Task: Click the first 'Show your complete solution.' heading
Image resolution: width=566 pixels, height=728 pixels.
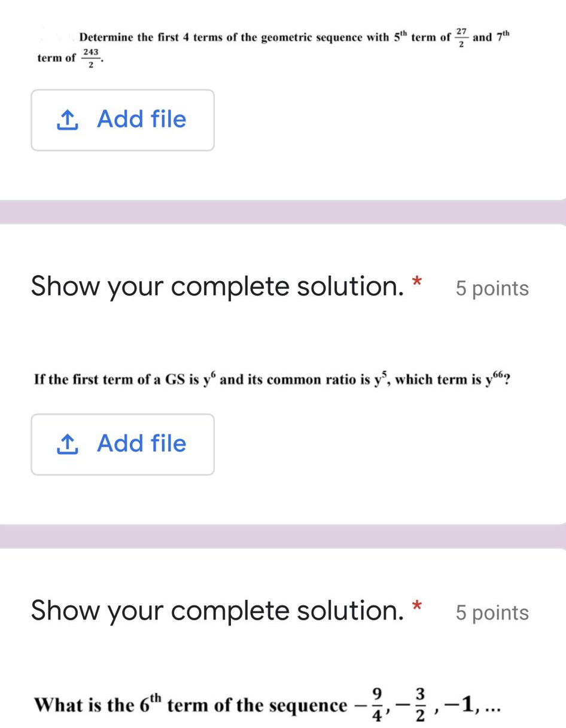Action: coord(218,287)
